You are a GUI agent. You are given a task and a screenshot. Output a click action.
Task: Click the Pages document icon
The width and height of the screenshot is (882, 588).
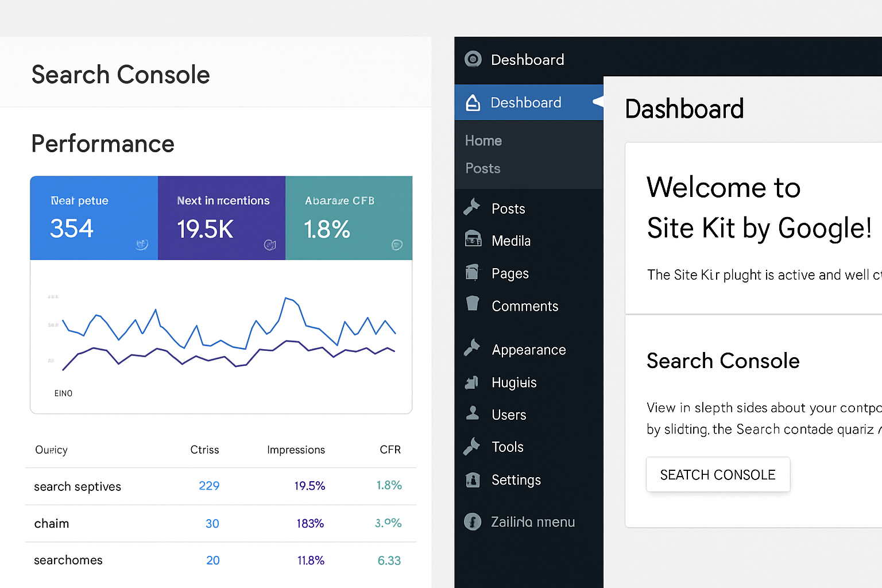click(x=472, y=273)
